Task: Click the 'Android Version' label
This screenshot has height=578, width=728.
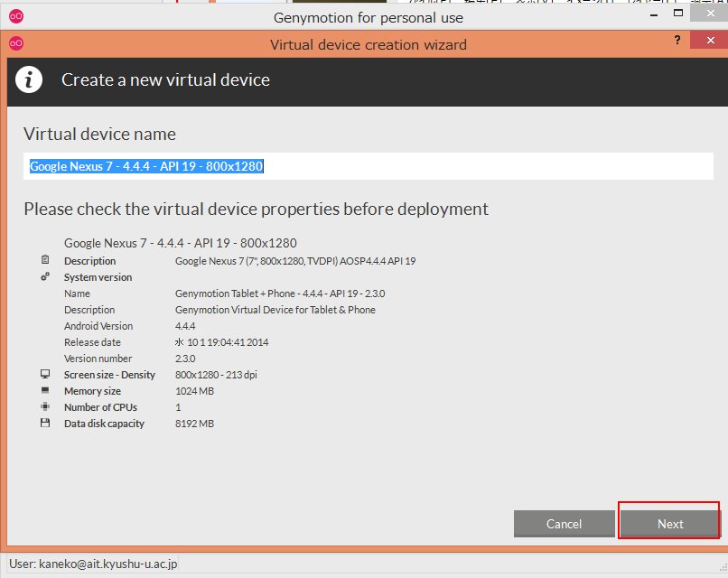Action: click(98, 326)
